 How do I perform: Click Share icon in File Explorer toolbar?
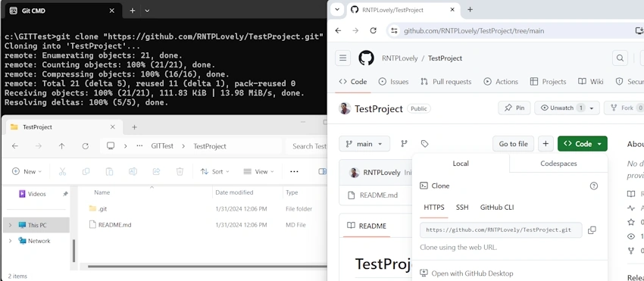click(x=156, y=171)
